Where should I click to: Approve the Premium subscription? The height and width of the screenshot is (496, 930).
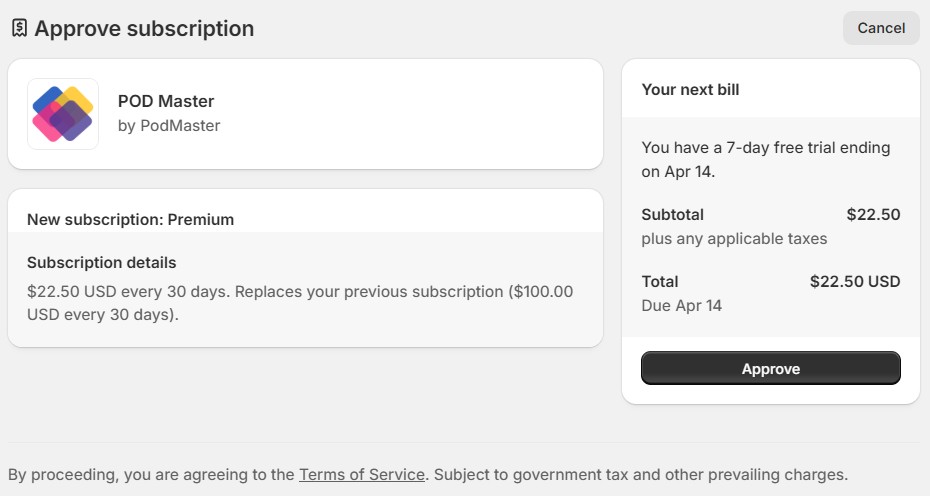point(770,369)
